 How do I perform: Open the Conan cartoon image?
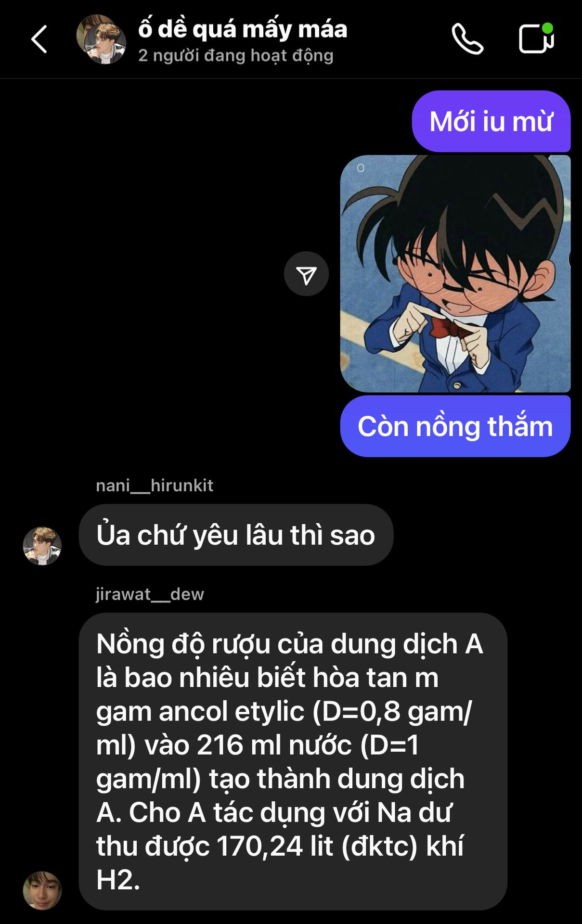pos(455,274)
